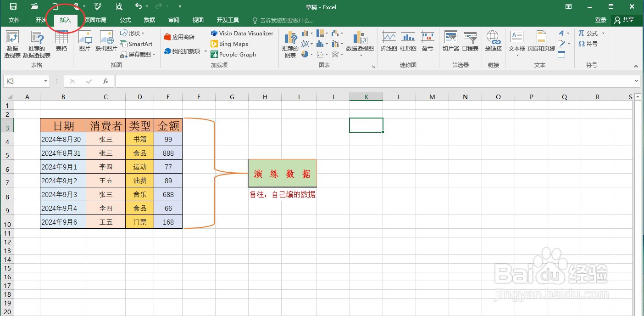Insert a Picture (图片) from file
Screen dimensions: 644x316
[85, 40]
